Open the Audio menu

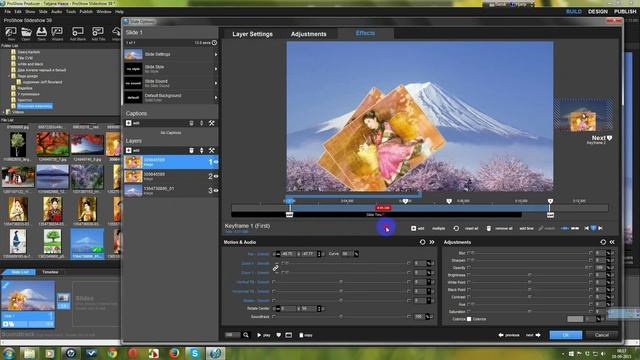click(x=57, y=11)
